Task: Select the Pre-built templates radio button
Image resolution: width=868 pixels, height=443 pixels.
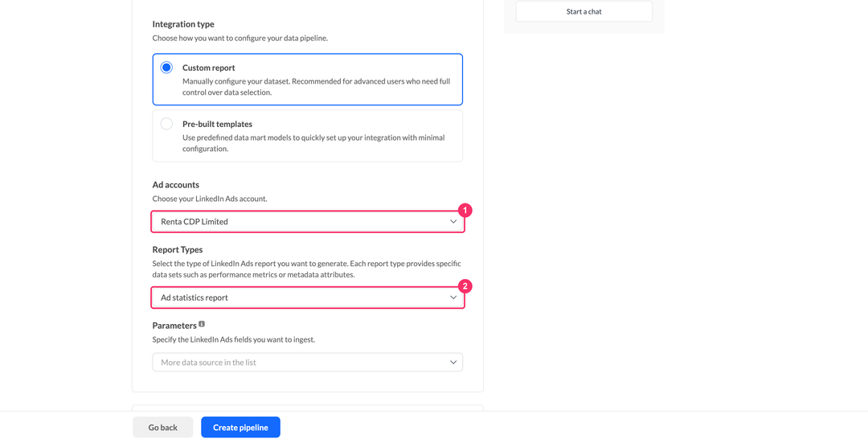Action: tap(166, 124)
